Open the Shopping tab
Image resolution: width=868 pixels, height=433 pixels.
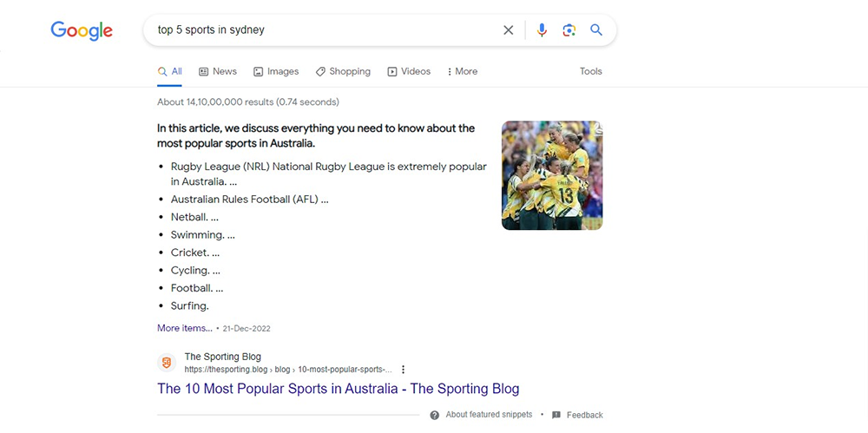tap(343, 71)
